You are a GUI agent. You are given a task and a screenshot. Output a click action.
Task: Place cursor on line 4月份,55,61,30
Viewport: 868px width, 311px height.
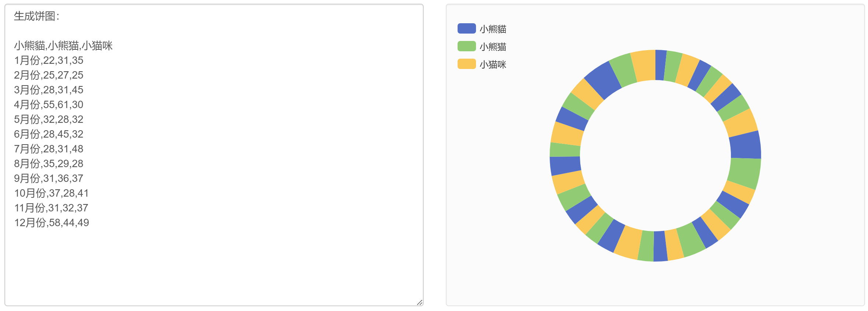49,104
